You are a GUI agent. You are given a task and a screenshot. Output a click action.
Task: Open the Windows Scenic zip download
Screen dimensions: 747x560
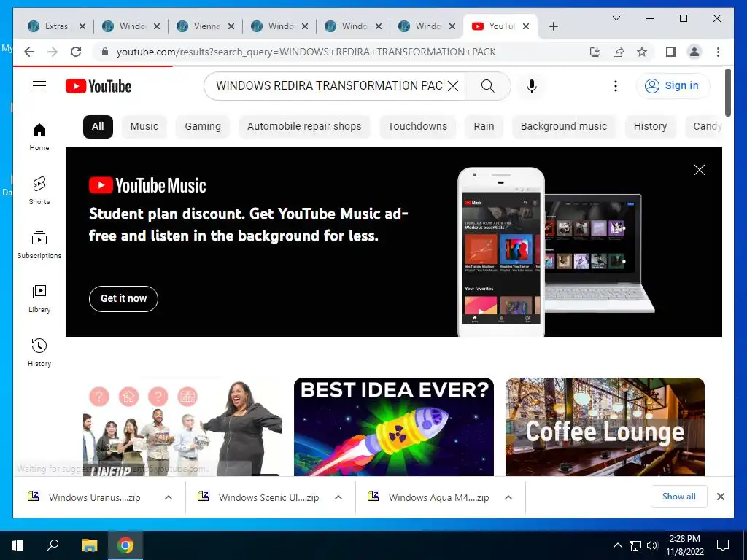(x=268, y=497)
